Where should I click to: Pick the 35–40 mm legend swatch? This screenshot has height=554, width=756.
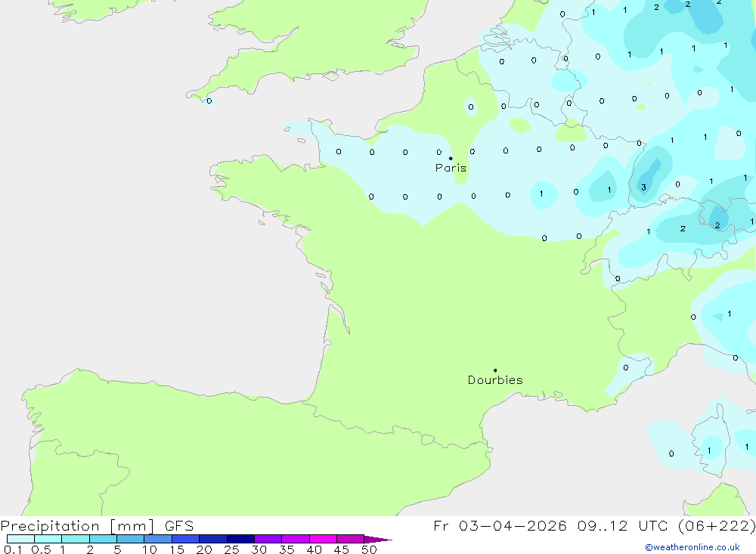pyautogui.click(x=296, y=539)
